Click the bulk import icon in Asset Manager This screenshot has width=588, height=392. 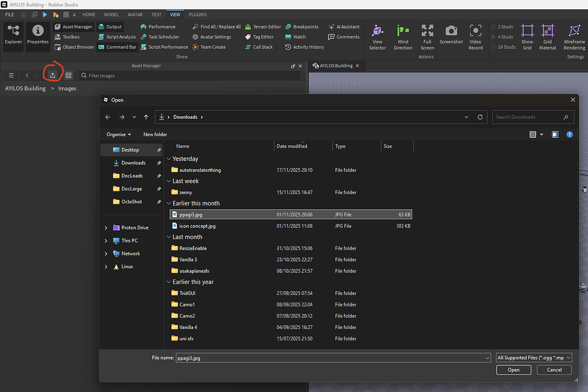click(52, 75)
